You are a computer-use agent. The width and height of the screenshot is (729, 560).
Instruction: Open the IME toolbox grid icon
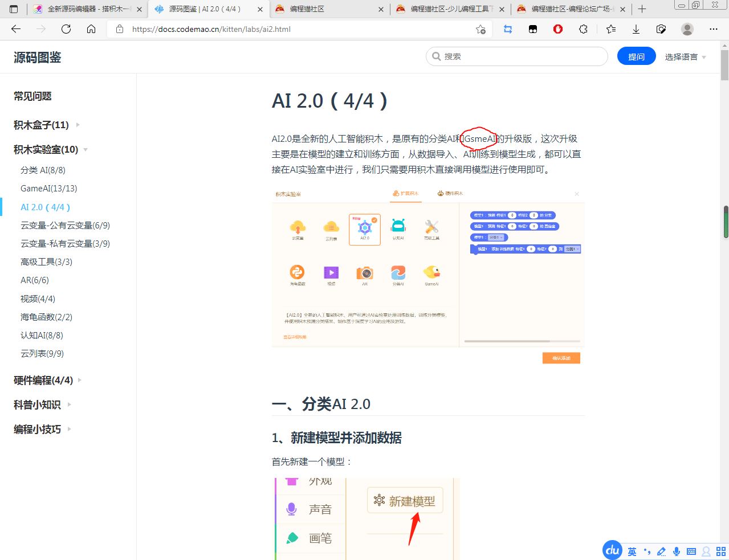pos(720,551)
